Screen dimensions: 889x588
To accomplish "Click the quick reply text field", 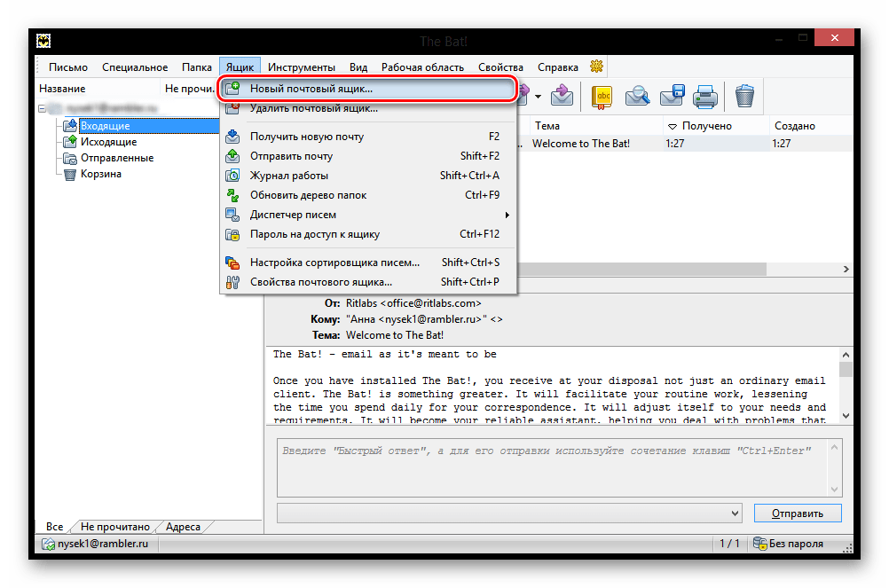I will click(x=558, y=466).
